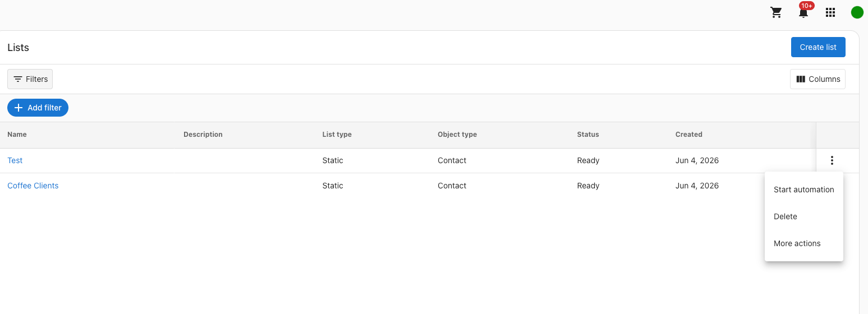Image resolution: width=868 pixels, height=314 pixels.
Task: Open the shopping cart icon
Action: (777, 12)
